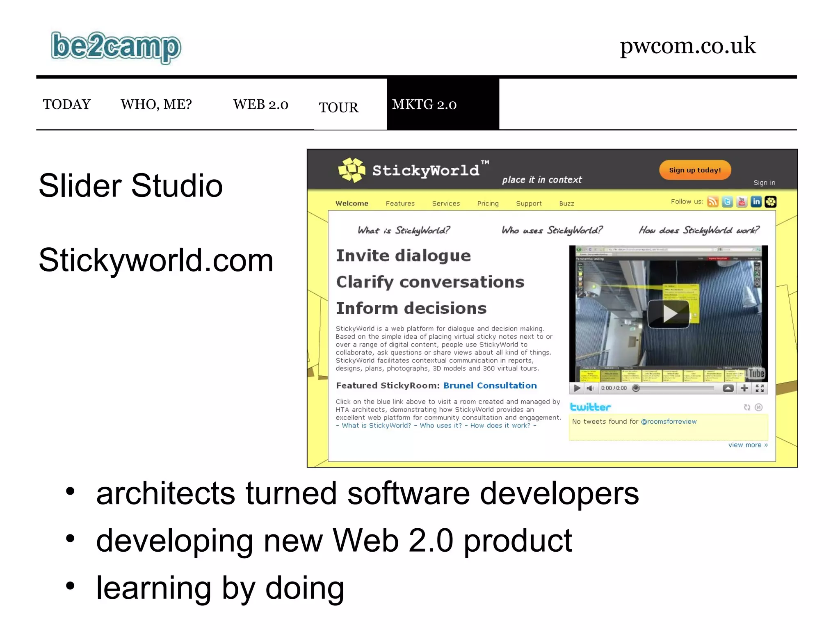Open Who uses StickyWorld? handwritten heading
Image resolution: width=840 pixels, height=630 pixels.
[x=552, y=230]
